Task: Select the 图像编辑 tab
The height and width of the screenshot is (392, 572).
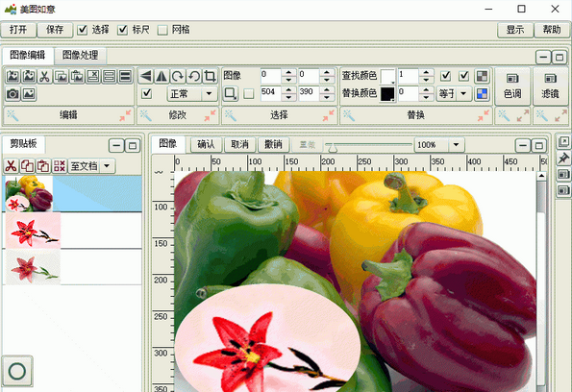Action: coord(28,55)
